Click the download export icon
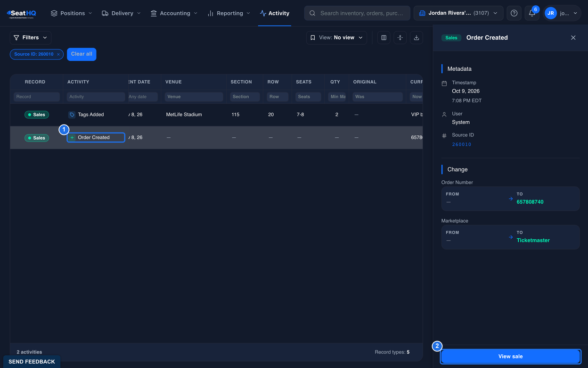 [416, 38]
